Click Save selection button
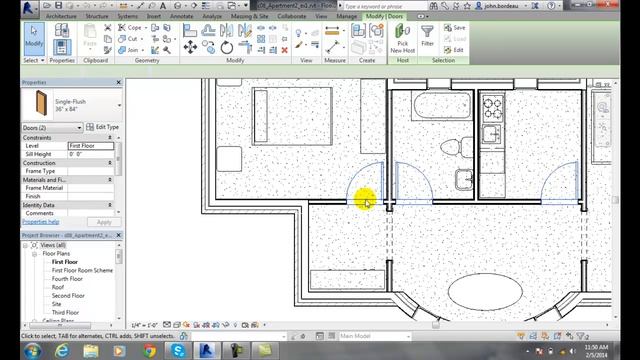Viewport: 640px width, 360px height. pos(455,28)
